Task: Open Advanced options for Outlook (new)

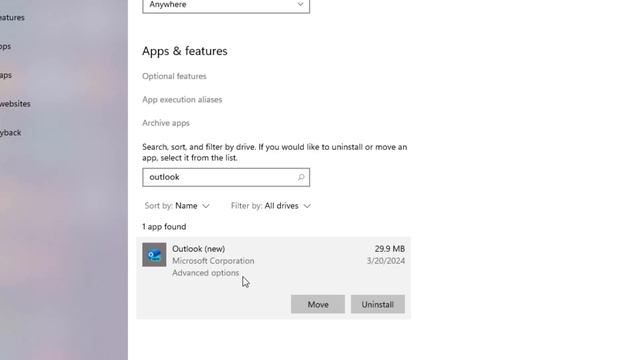Action: pos(205,273)
